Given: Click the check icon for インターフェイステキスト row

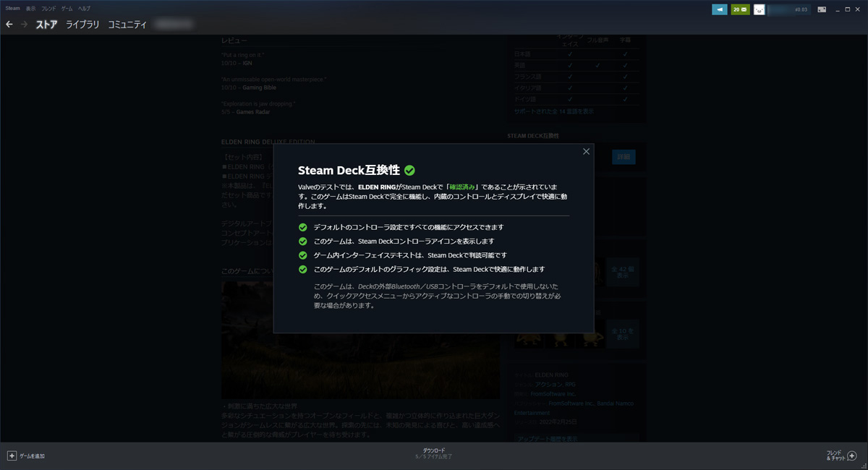Looking at the screenshot, I should [303, 255].
